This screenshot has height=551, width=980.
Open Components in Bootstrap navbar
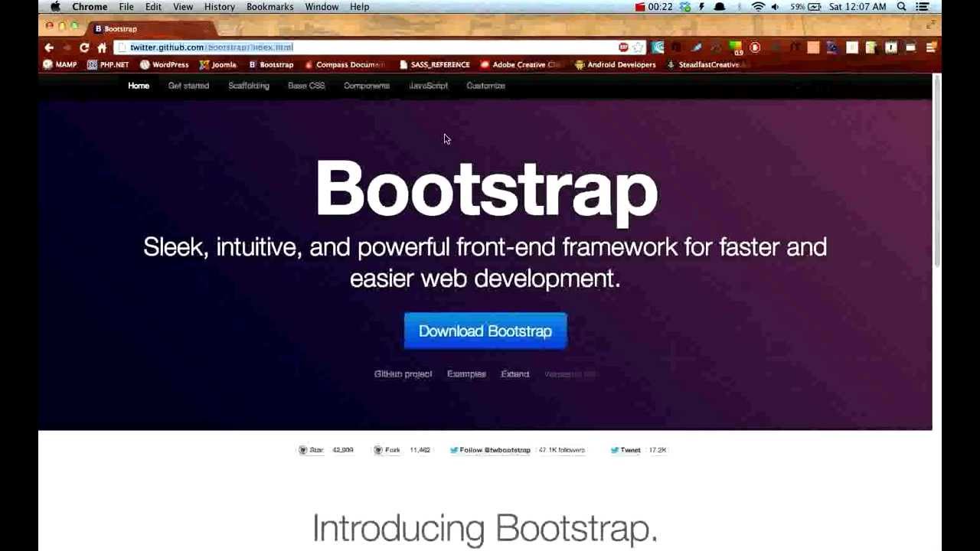(367, 86)
